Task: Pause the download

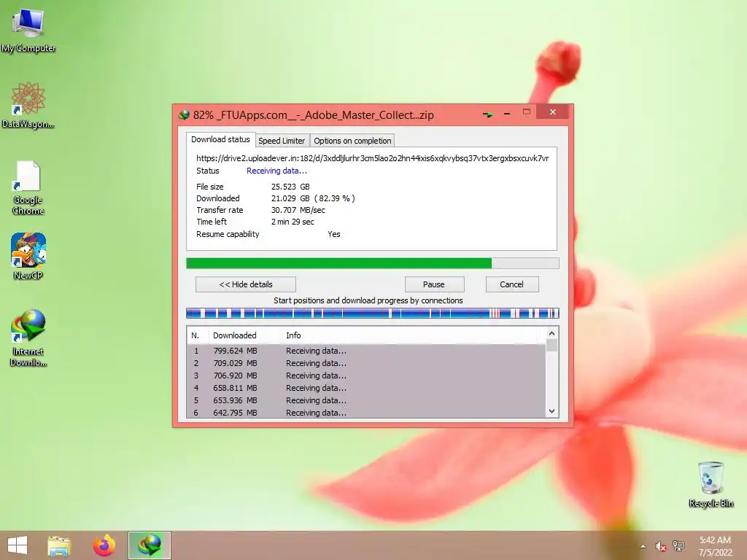Action: click(434, 284)
